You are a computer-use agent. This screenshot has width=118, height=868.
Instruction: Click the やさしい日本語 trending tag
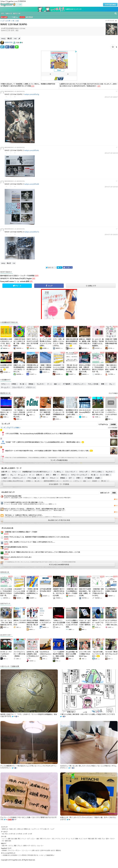pos(94,384)
